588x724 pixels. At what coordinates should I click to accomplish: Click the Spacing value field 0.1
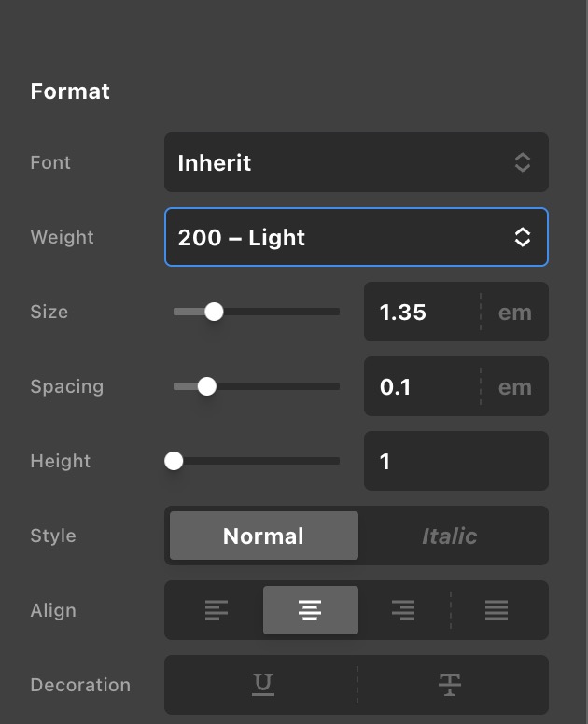pos(420,387)
